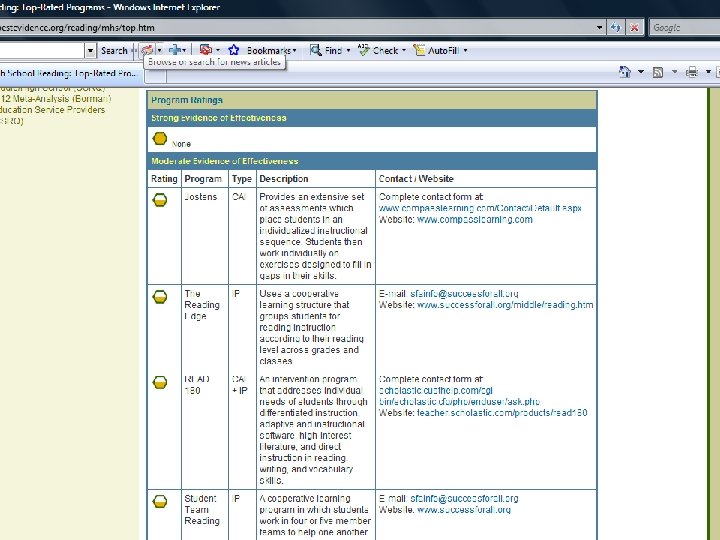Screen dimensions: 720x540
Task: Click the Student Team Reading rating hexagon icon
Action: [160, 501]
